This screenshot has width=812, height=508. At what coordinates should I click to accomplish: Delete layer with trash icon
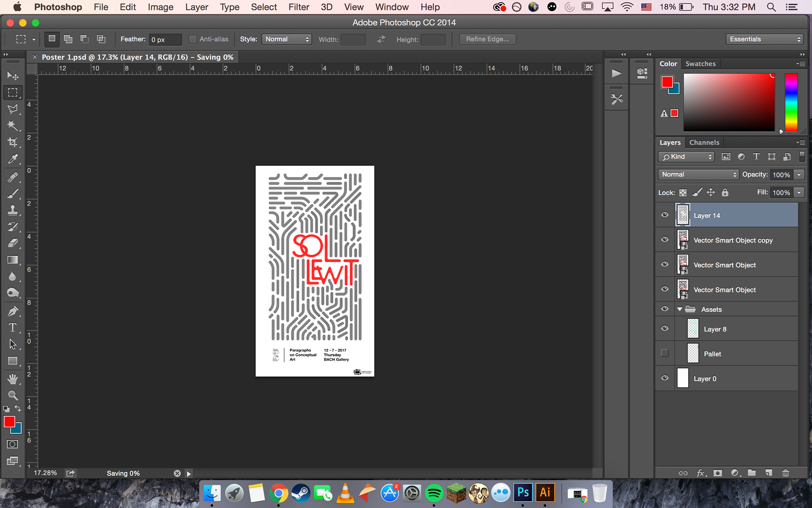tap(785, 473)
